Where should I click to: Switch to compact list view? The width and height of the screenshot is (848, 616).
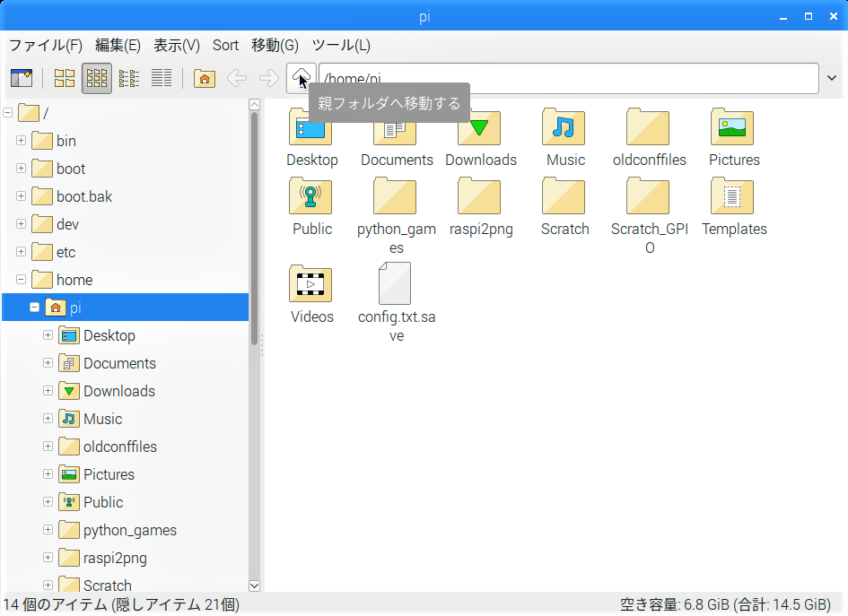[129, 78]
